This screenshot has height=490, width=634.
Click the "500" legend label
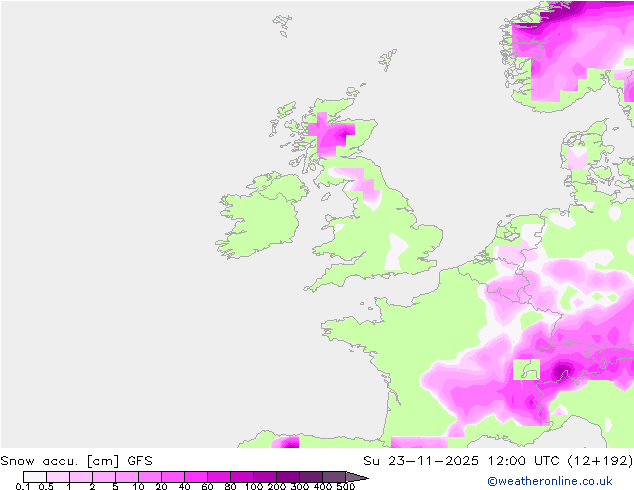pyautogui.click(x=346, y=486)
